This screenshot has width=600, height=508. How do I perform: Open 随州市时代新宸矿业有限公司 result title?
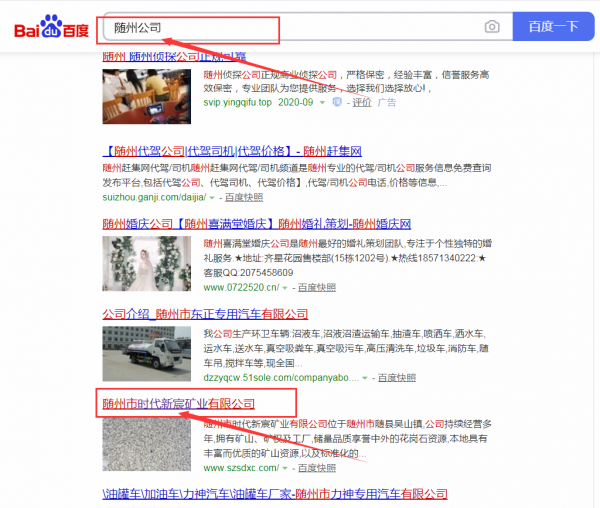click(x=179, y=404)
